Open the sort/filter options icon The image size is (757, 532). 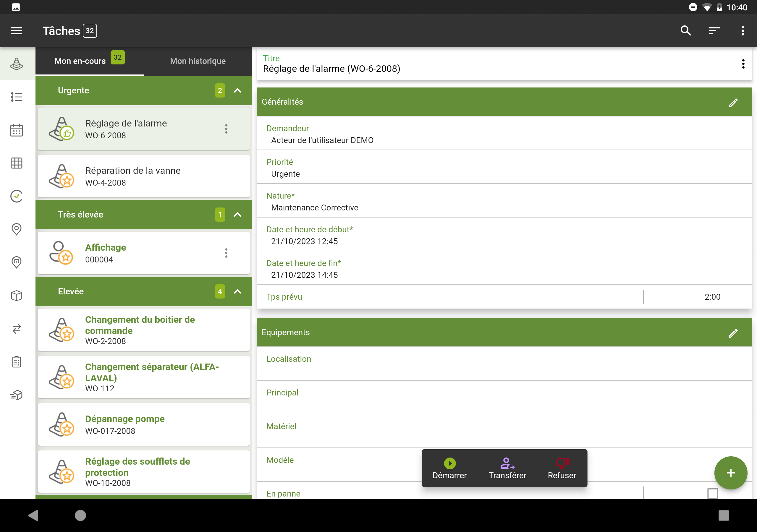[x=714, y=31]
